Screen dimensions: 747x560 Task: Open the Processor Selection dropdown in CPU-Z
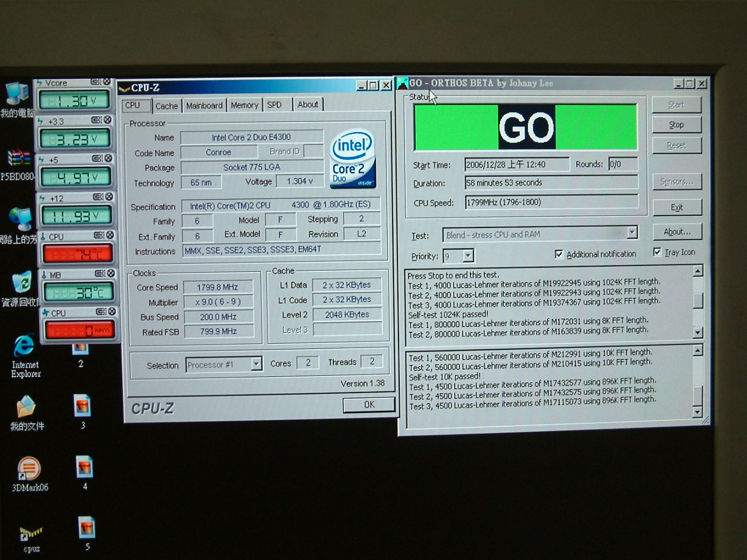(256, 364)
